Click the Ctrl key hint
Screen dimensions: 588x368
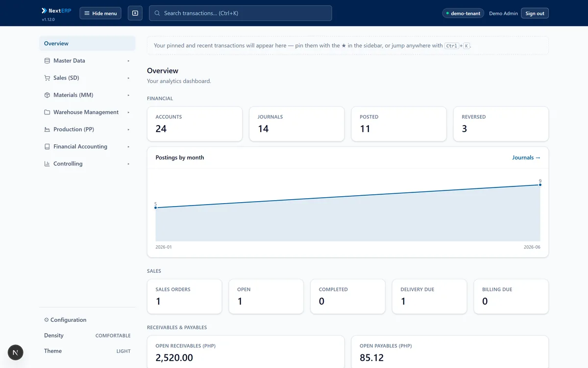(451, 46)
